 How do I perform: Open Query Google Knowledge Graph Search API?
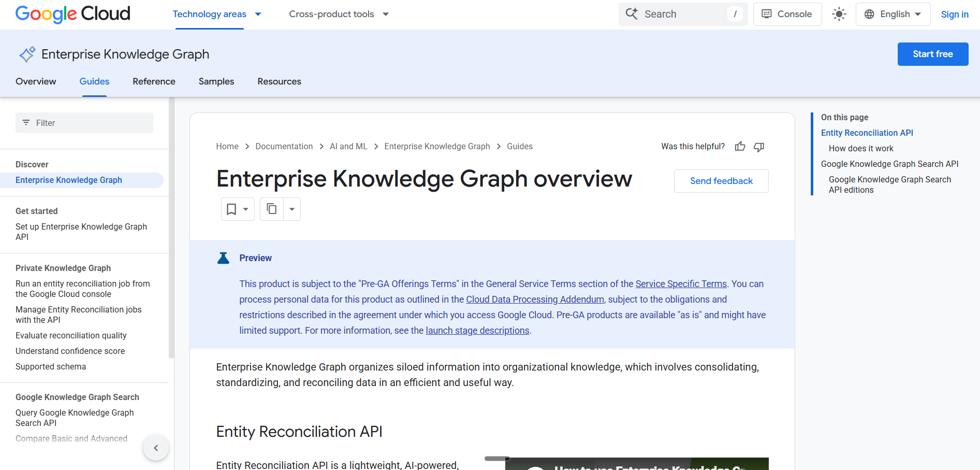pos(75,418)
